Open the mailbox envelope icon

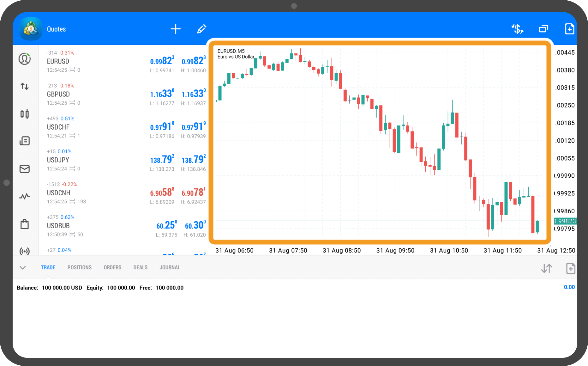pos(25,169)
